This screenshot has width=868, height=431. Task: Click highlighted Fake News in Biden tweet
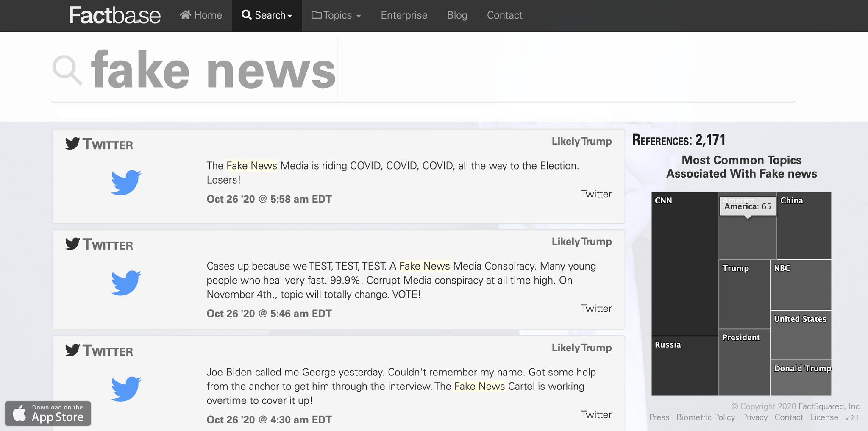(x=479, y=387)
